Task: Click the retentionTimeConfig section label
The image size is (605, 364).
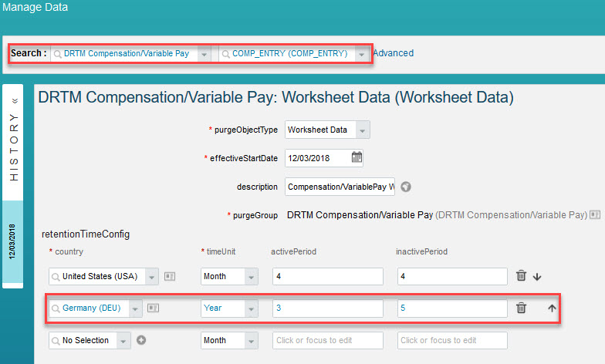Action: (86, 234)
